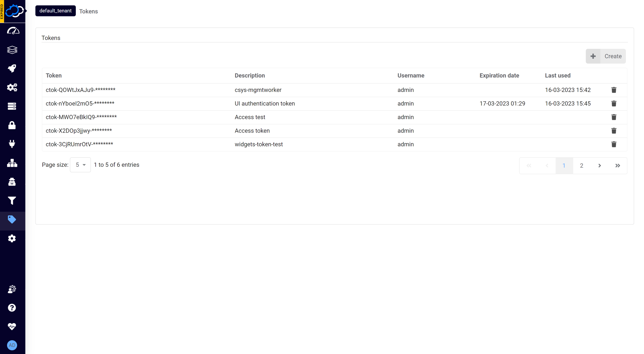Click last used 16-03-2023 15:42
The width and height of the screenshot is (644, 354).
[568, 90]
